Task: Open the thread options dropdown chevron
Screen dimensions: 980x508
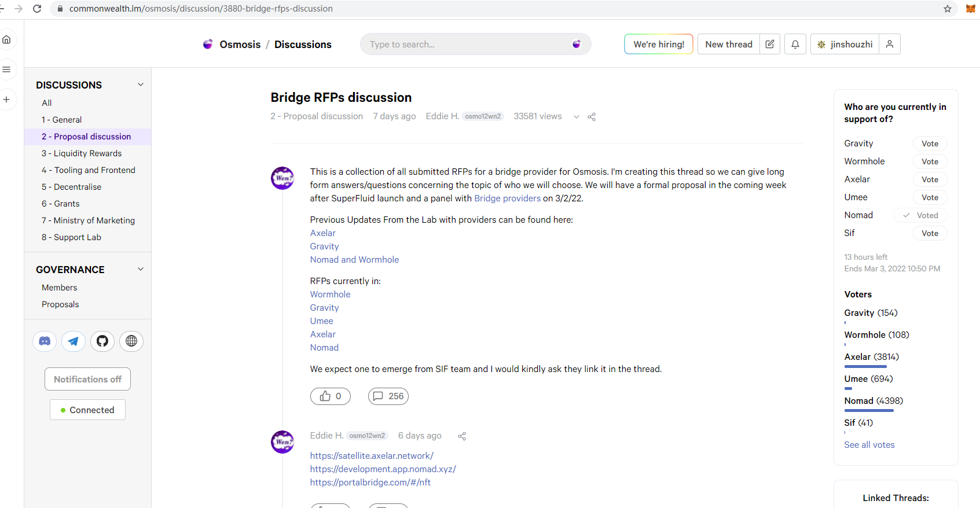Action: [576, 117]
